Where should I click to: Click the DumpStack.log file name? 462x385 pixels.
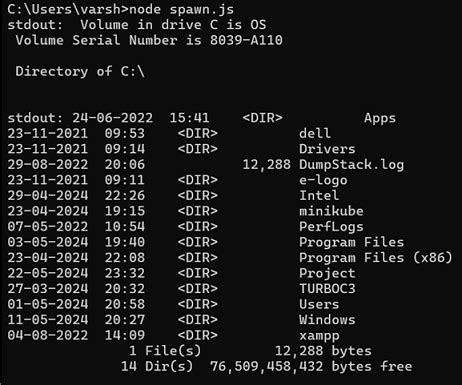point(351,165)
